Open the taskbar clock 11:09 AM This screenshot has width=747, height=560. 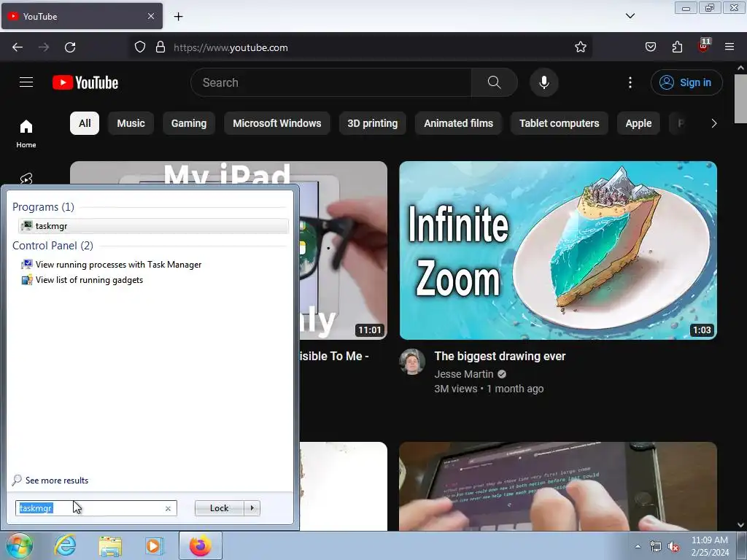click(710, 546)
